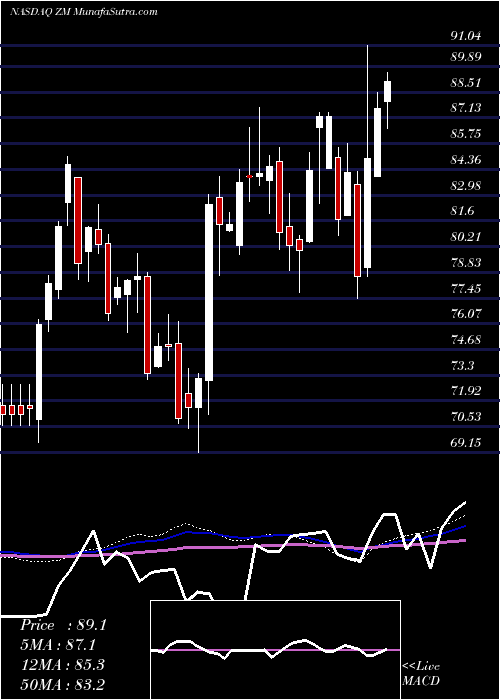This screenshot has width=500, height=700.
Task: Click the candle with wick reaching 91.04
Action: click(x=367, y=213)
